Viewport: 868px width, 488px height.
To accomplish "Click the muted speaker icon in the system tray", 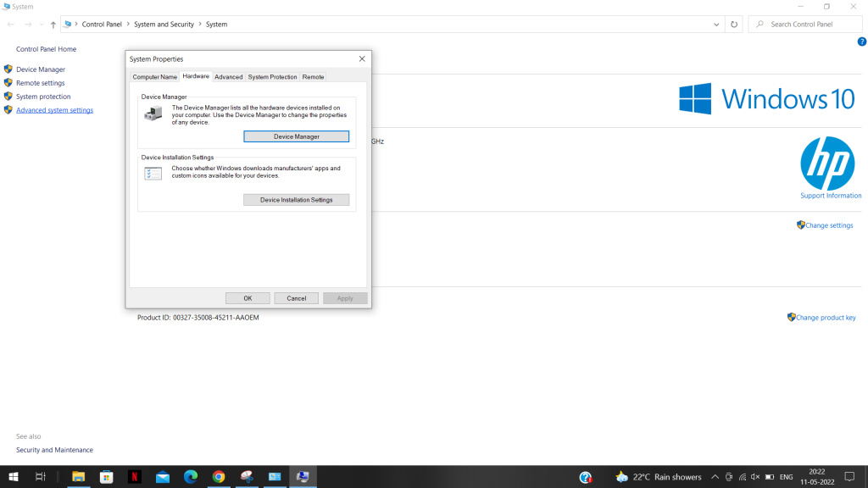I will pyautogui.click(x=756, y=476).
